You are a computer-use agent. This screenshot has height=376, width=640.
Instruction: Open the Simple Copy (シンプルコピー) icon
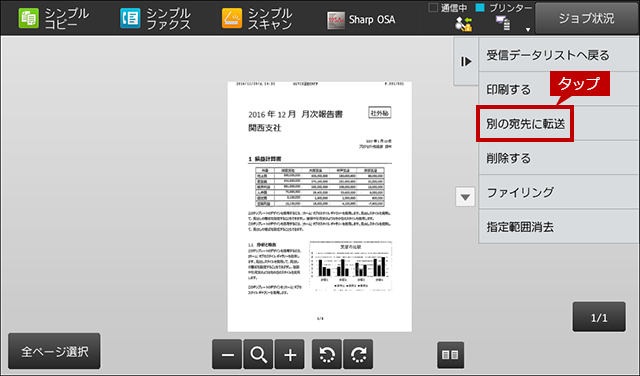[x=53, y=18]
